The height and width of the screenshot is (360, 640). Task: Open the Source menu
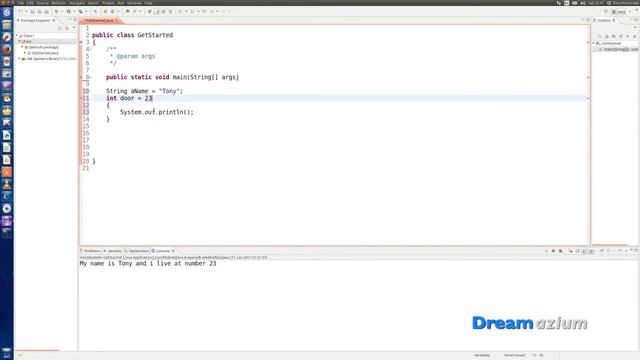(x=42, y=3)
